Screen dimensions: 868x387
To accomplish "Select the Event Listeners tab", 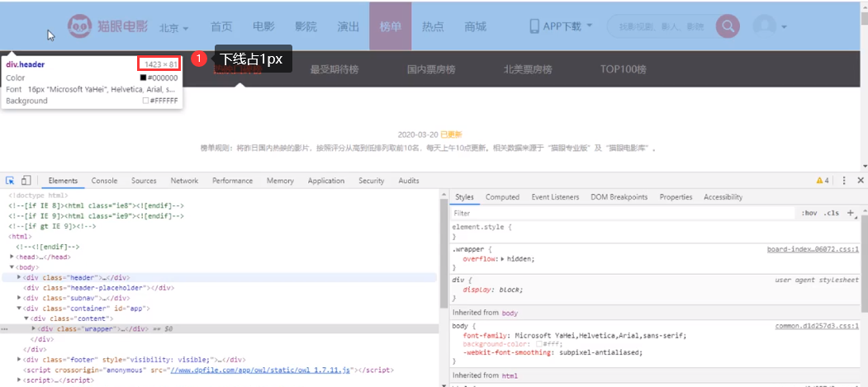I will 555,197.
